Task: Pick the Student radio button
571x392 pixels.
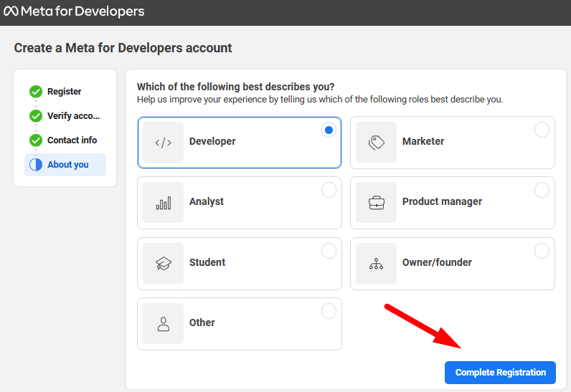Action: tap(329, 251)
